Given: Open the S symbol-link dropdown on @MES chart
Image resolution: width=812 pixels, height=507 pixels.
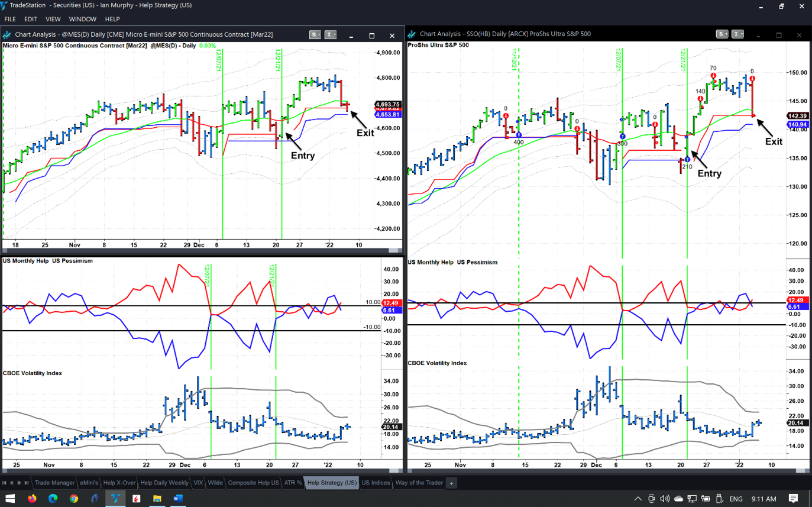Looking at the screenshot, I should tap(315, 35).
